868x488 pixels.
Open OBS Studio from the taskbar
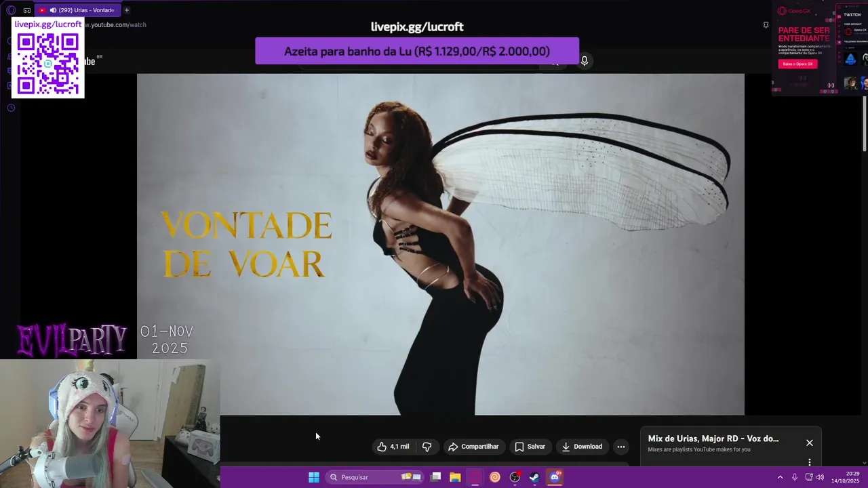coord(515,477)
